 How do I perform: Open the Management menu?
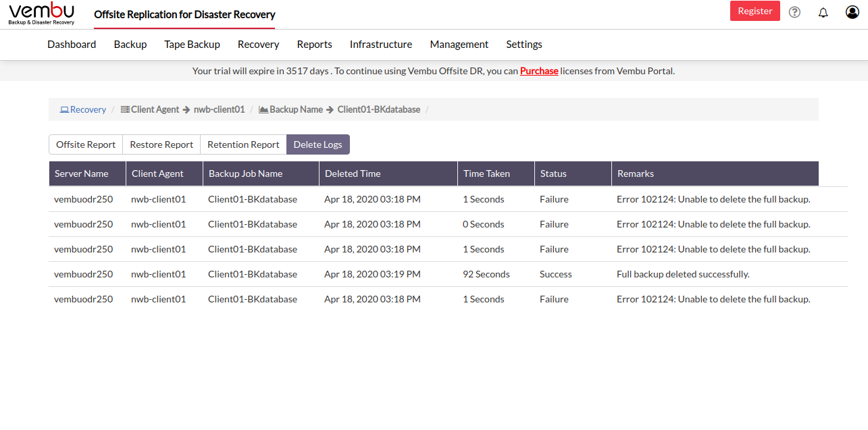(x=459, y=45)
